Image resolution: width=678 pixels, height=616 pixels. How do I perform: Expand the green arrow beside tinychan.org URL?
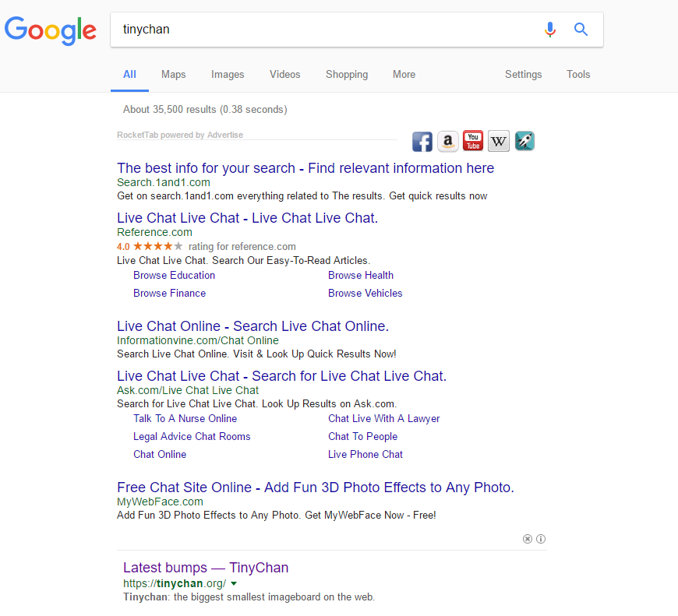coord(234,583)
